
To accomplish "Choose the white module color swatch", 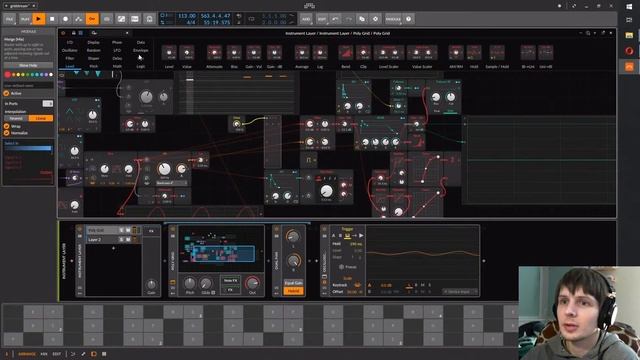I will point(51,75).
